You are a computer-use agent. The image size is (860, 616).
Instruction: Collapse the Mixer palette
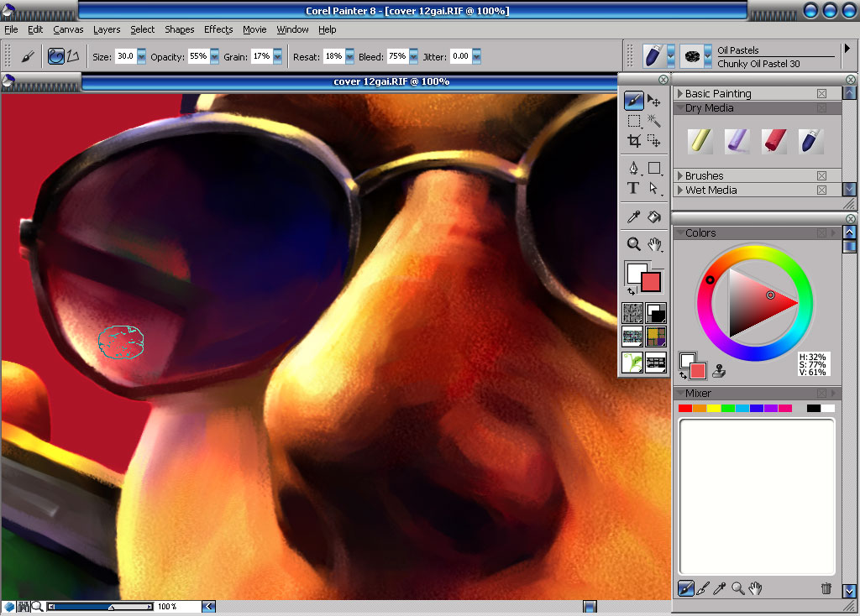click(680, 393)
